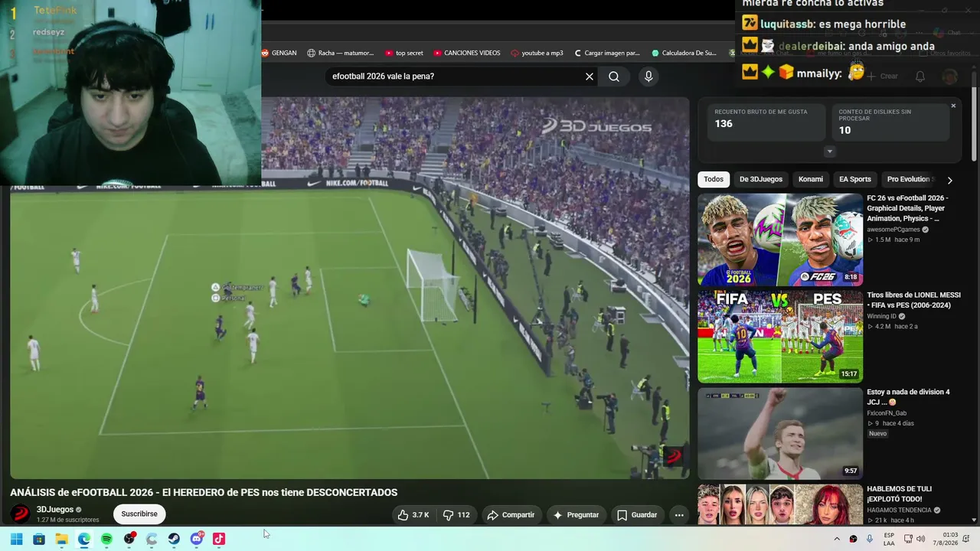Click the Preguntar button
Viewport: 980px width, 551px height.
pos(576,515)
